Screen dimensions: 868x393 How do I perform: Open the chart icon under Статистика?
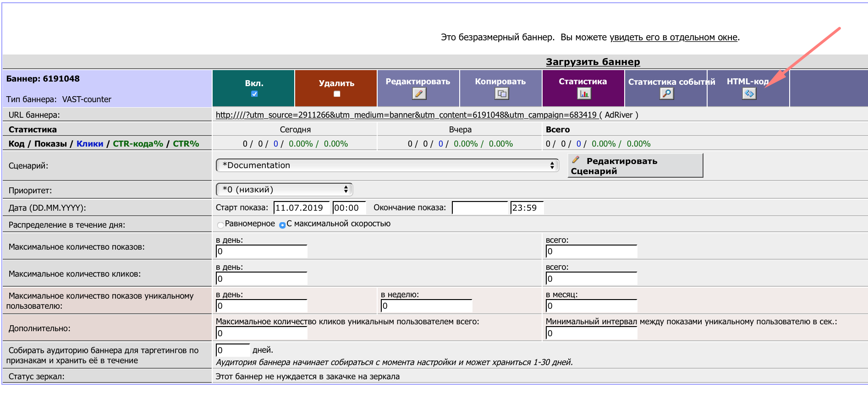(x=584, y=94)
